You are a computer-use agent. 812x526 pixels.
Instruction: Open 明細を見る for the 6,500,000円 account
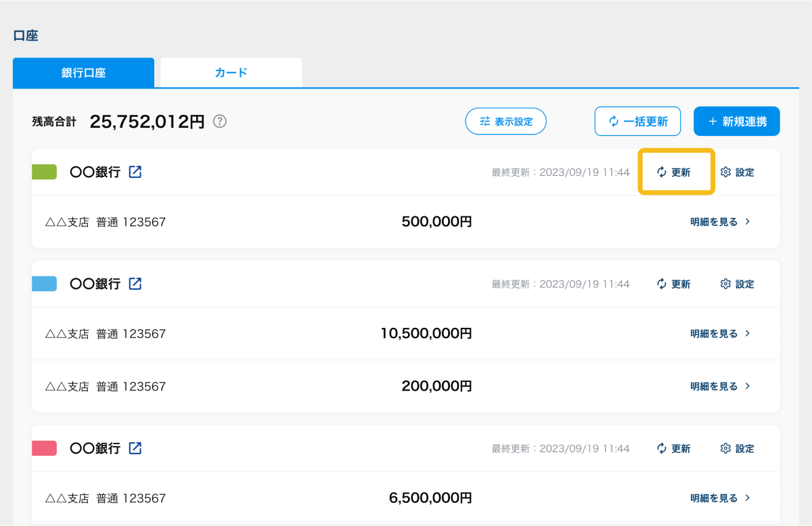720,498
